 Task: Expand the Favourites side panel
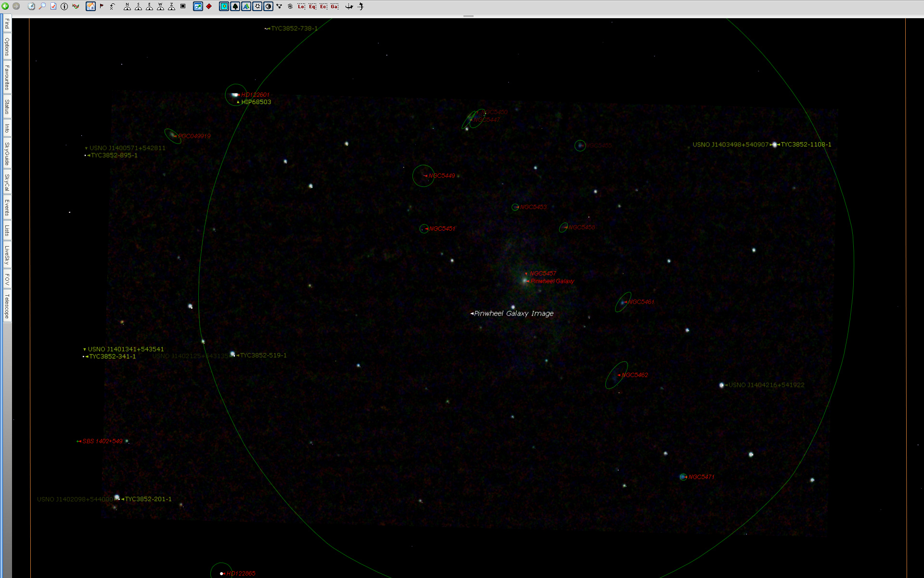point(7,78)
